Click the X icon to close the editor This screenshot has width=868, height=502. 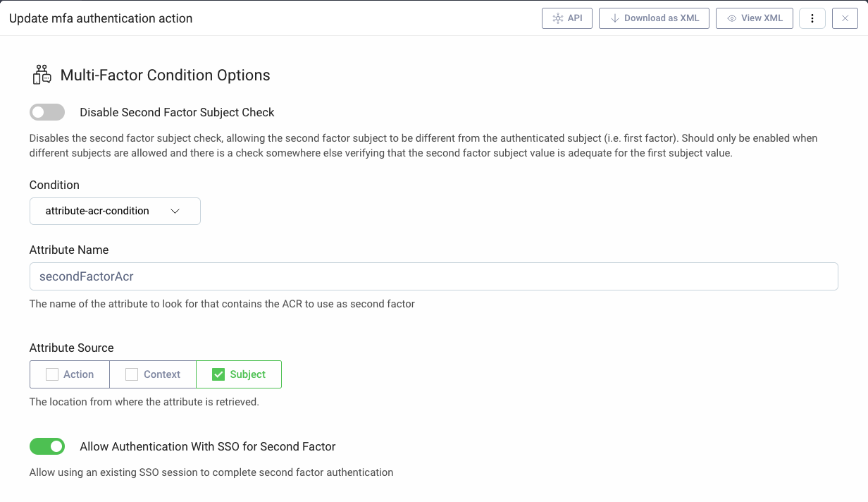click(845, 18)
